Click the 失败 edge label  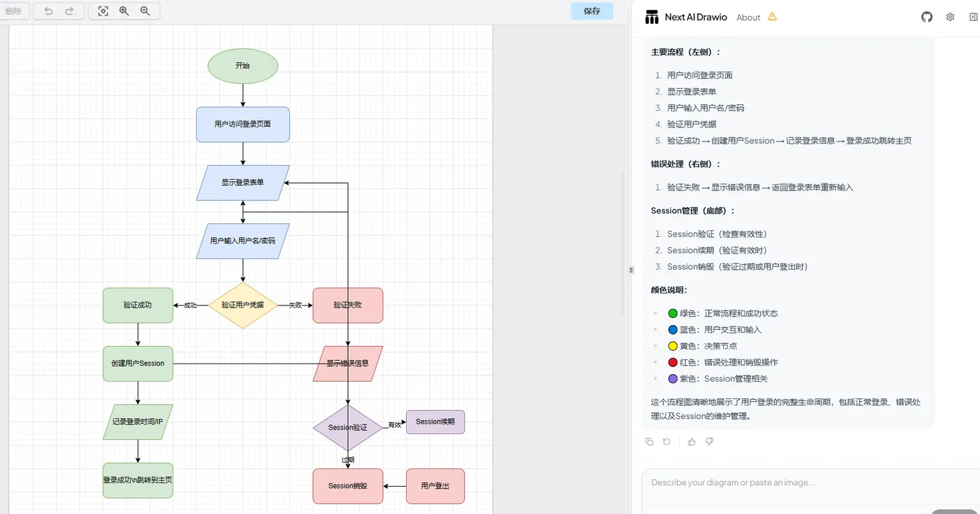295,305
